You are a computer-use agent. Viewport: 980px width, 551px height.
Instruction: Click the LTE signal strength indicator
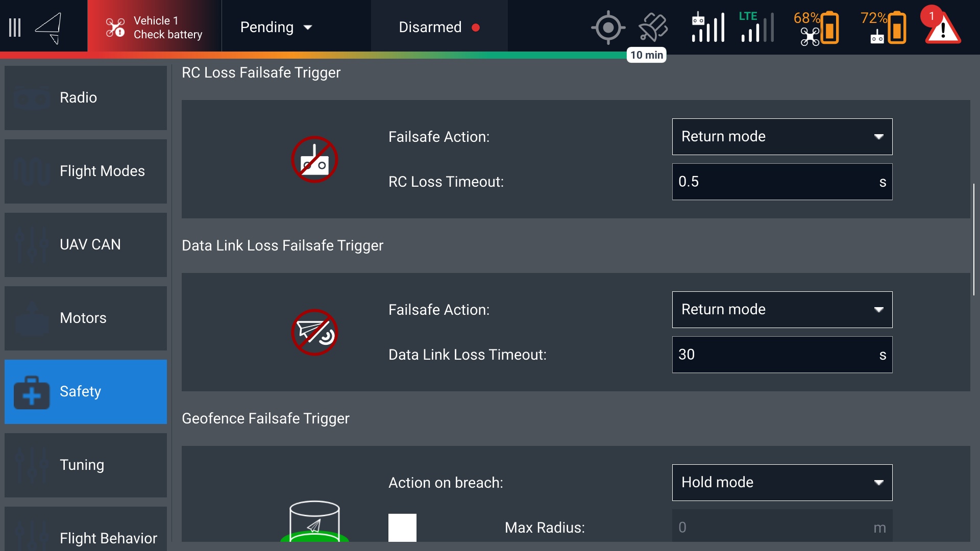tap(756, 28)
